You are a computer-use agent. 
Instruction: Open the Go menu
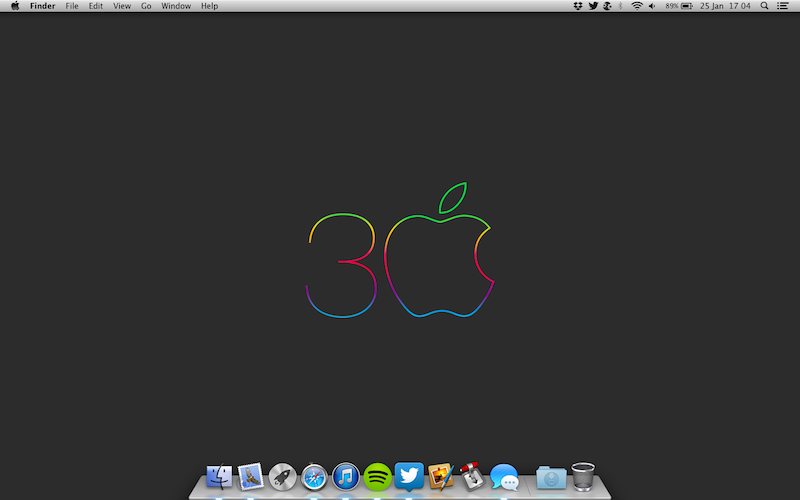[146, 6]
